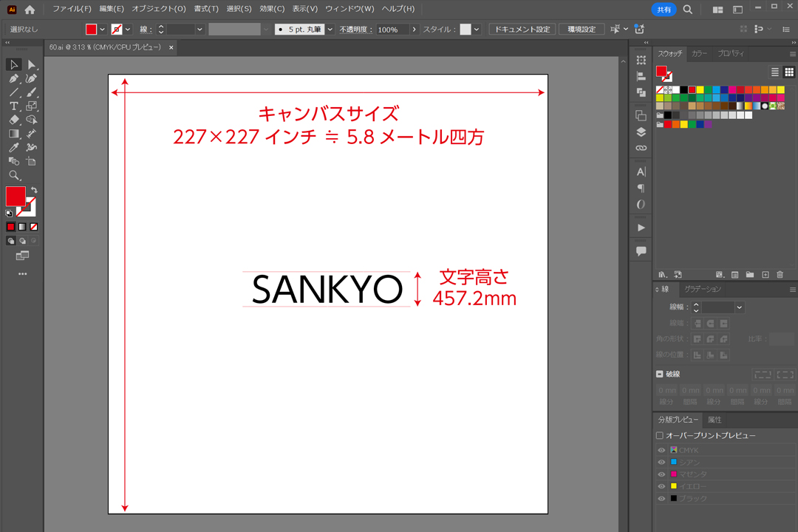The image size is (798, 532).
Task: Select the Direct Selection tool
Action: click(32, 65)
